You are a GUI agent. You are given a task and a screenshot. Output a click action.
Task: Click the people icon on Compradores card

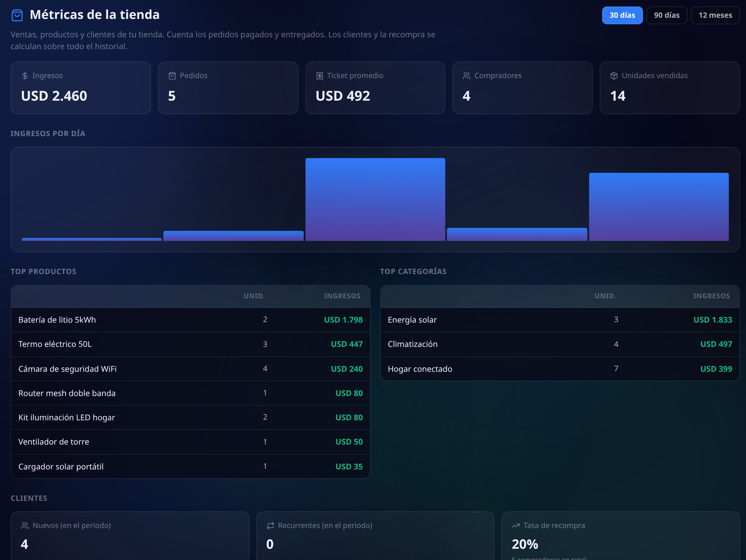[467, 76]
